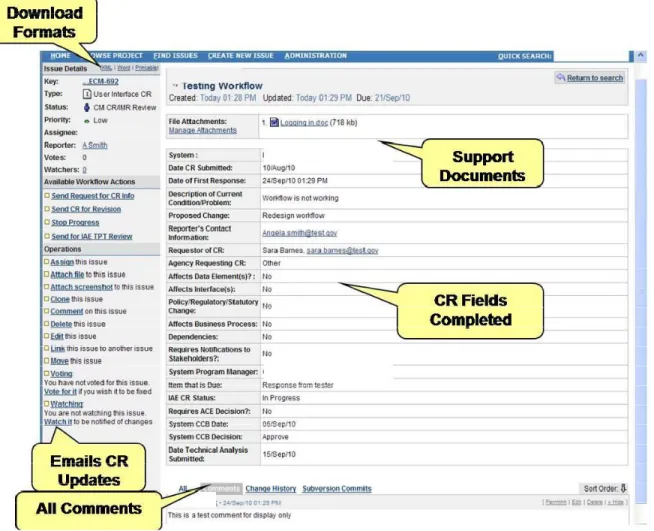Viewport: 654px width, 531px height.
Task: Open the Voting link
Action: click(x=61, y=374)
